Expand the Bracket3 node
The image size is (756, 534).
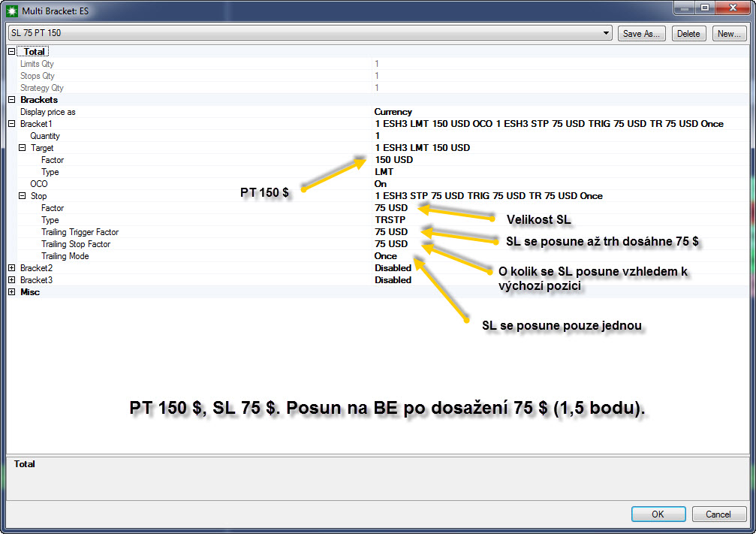tap(11, 280)
